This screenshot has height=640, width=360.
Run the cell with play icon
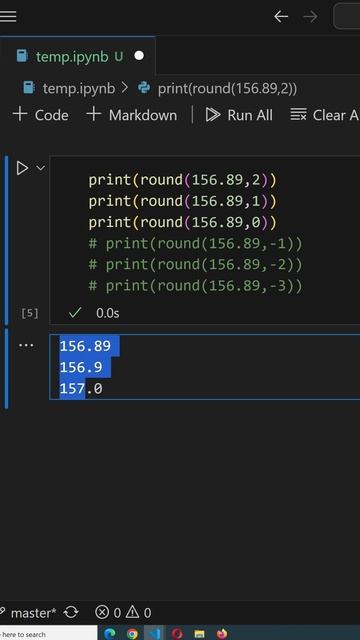pyautogui.click(x=22, y=168)
